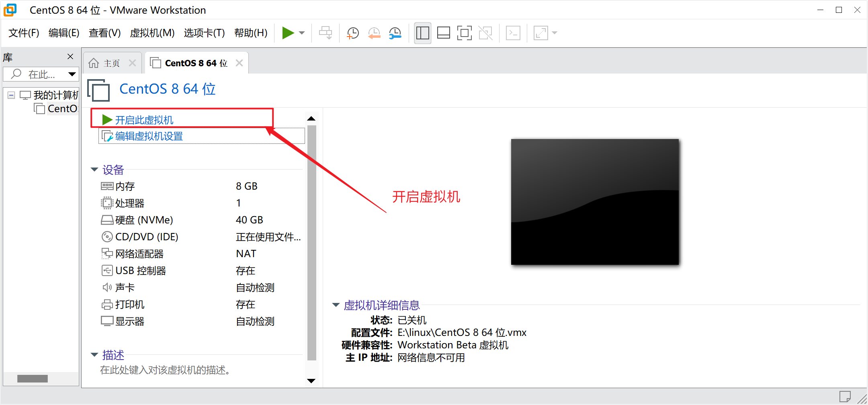The image size is (868, 405).
Task: Close the 库 library panel
Action: tap(70, 57)
